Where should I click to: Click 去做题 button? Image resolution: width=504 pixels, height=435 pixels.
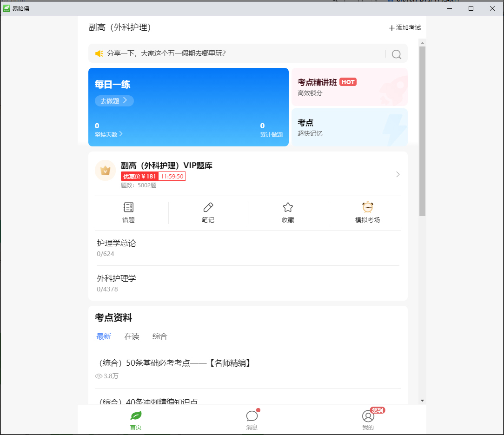114,100
